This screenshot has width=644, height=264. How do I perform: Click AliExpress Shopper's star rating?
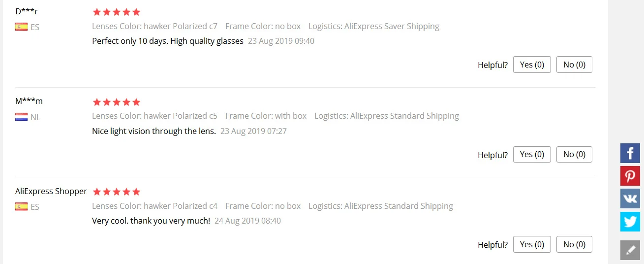[x=117, y=192]
